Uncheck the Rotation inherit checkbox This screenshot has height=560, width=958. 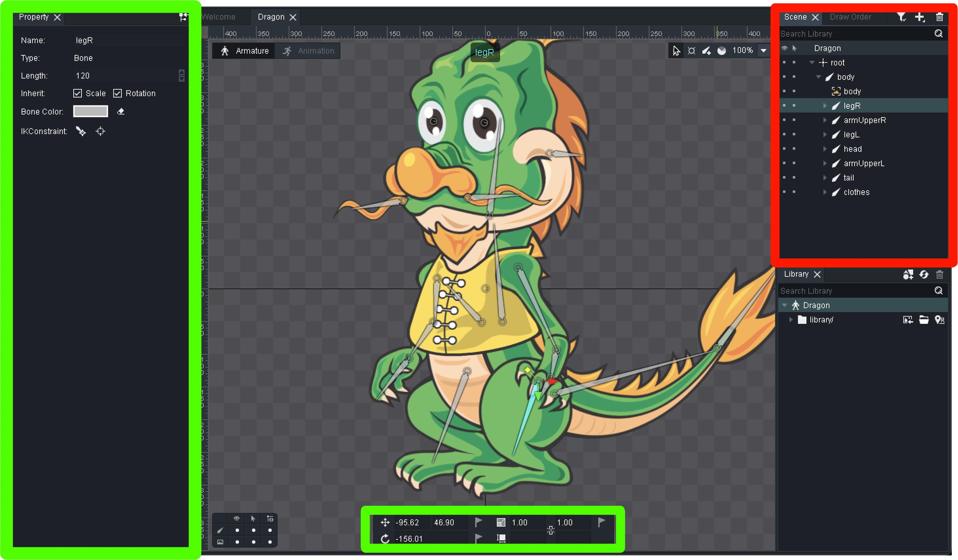(x=117, y=93)
